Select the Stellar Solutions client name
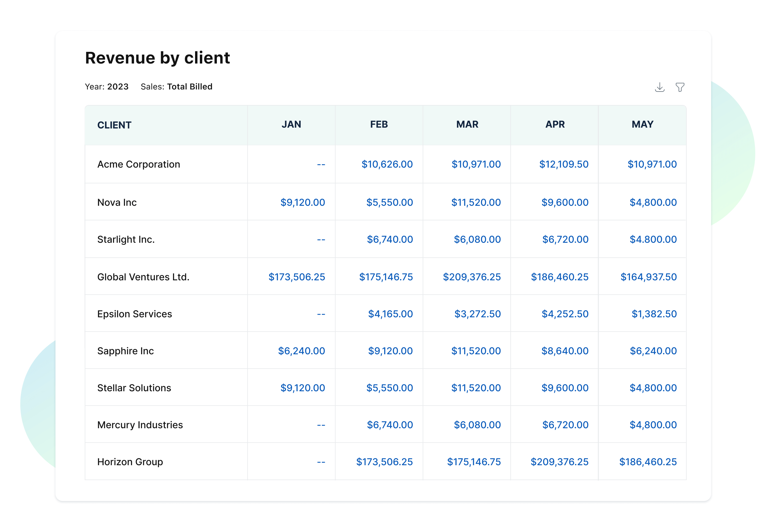766x532 pixels. click(134, 388)
